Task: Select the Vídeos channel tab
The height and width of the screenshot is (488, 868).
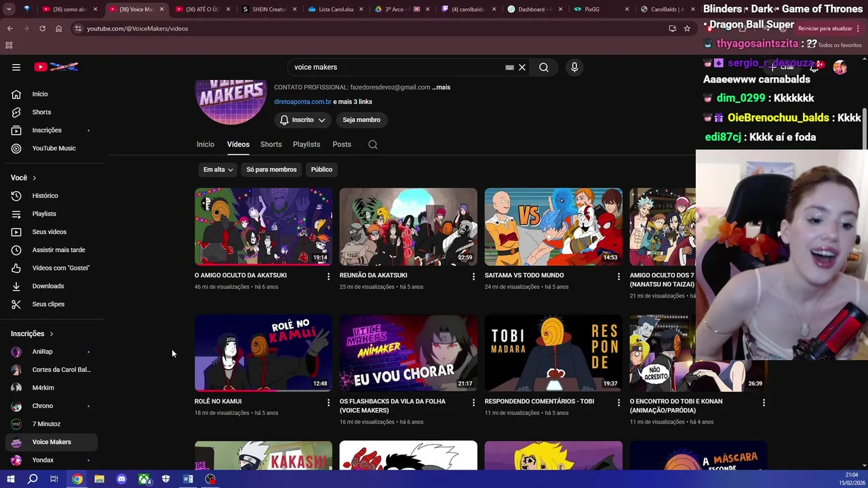Action: pos(238,144)
